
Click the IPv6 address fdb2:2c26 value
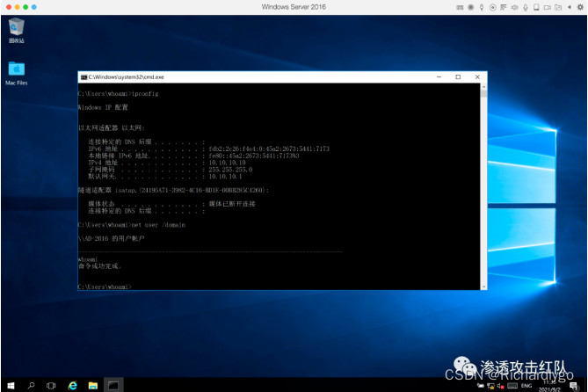(269, 149)
